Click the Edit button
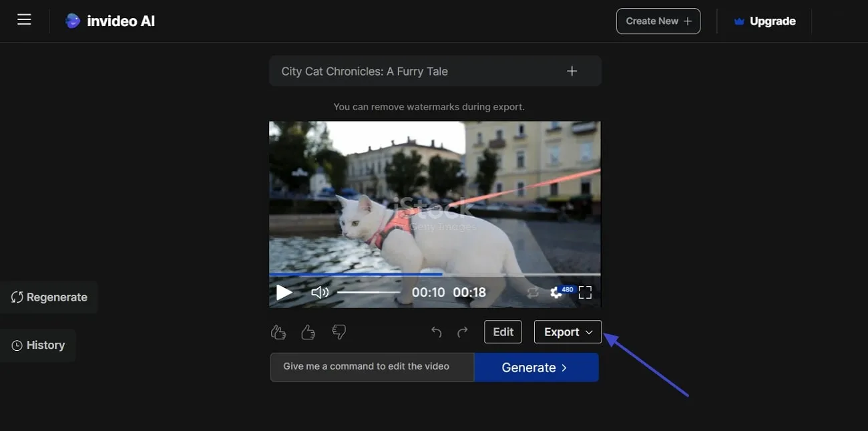This screenshot has width=868, height=431. [x=503, y=331]
